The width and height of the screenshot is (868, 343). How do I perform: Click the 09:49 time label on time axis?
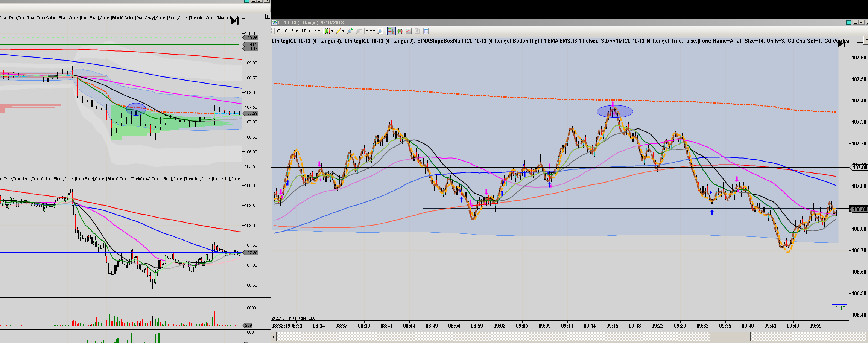(x=793, y=326)
